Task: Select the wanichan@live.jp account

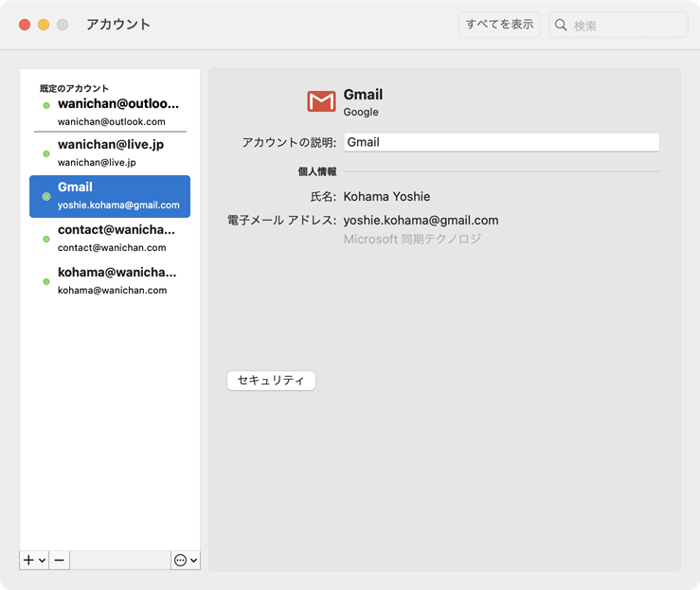Action: click(110, 153)
